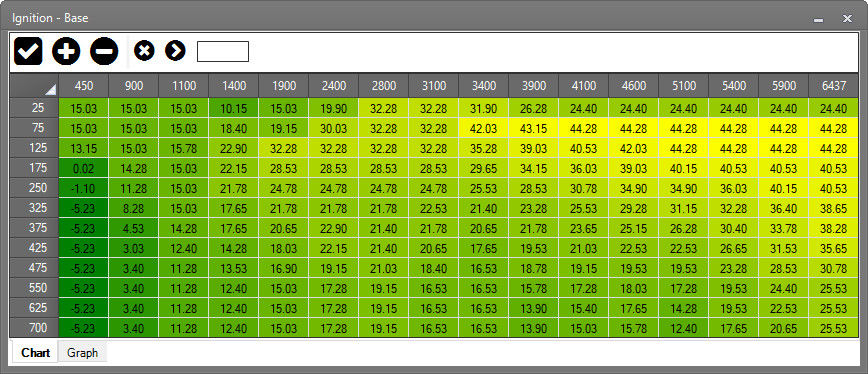
Task: Click cell 22.53 in row 625
Action: (783, 308)
